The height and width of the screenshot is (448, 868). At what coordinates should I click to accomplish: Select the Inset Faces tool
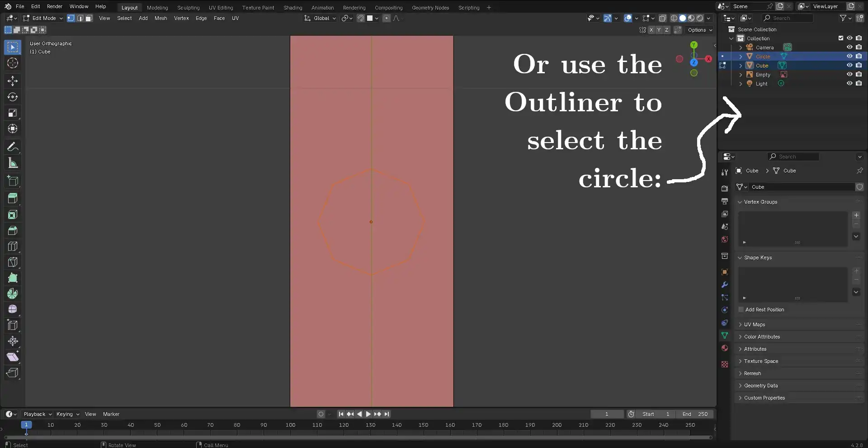coord(13,214)
